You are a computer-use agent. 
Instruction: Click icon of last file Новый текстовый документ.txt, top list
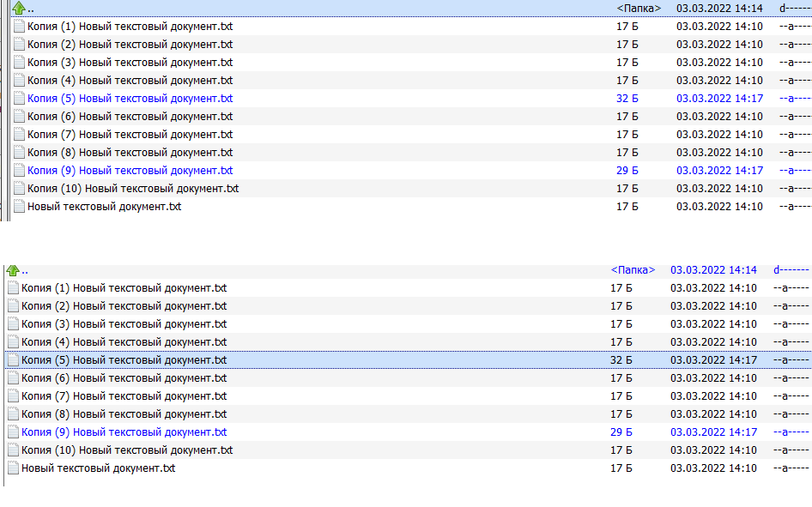[x=19, y=207]
